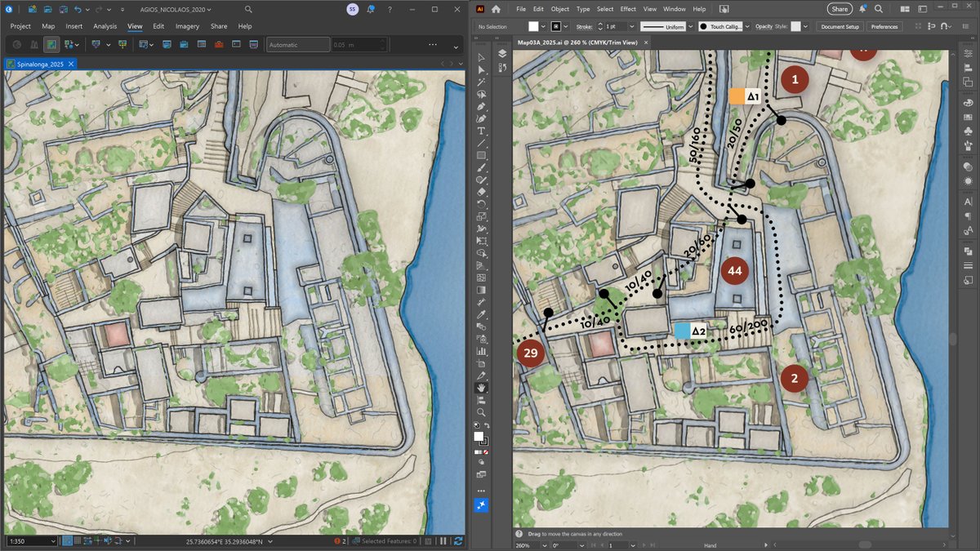Open the Effect menu in Illustrator

(626, 9)
